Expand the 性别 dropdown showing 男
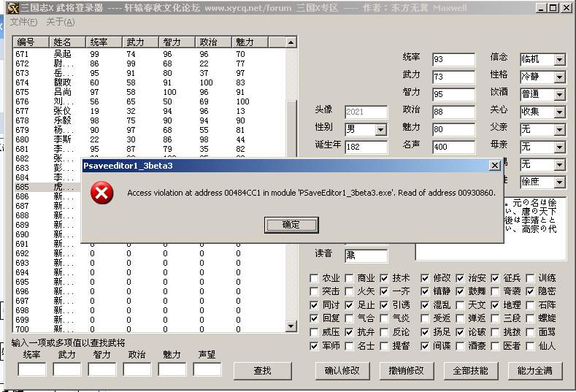The height and width of the screenshot is (392, 576). pyautogui.click(x=380, y=130)
